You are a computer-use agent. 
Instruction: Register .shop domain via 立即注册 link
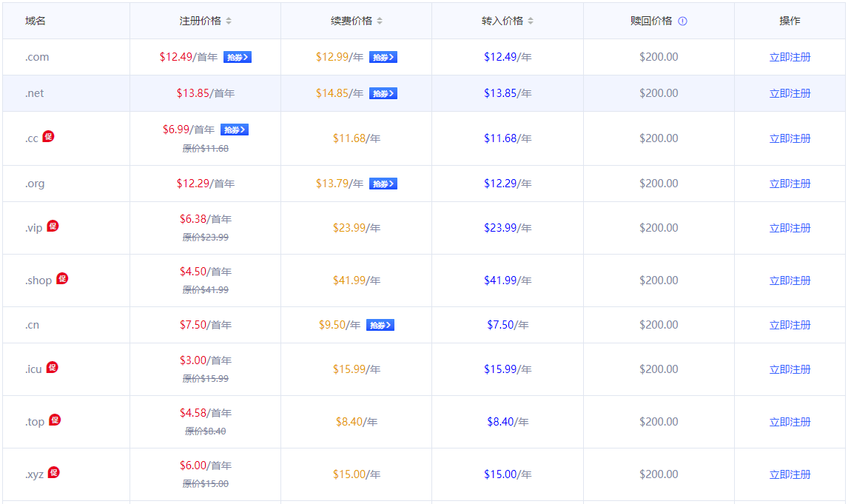tap(790, 280)
